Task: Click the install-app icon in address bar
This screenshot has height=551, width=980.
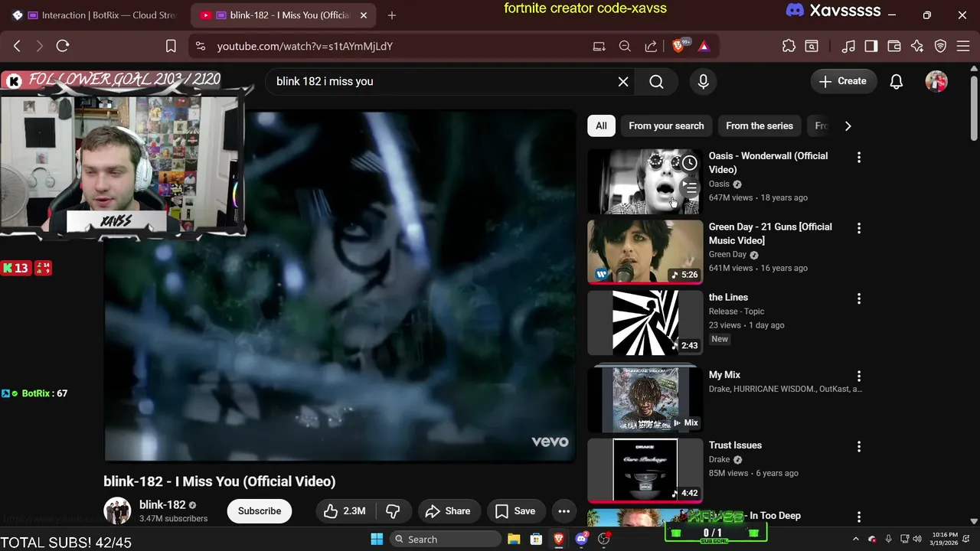Action: (x=599, y=46)
